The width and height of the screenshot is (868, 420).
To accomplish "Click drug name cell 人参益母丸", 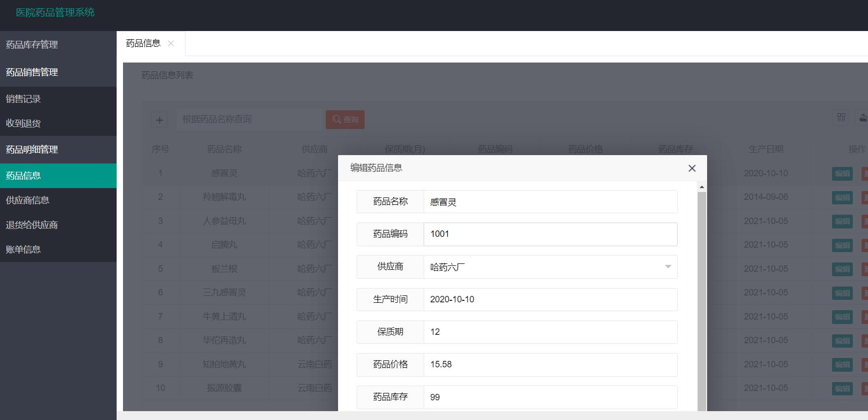I will pyautogui.click(x=224, y=221).
